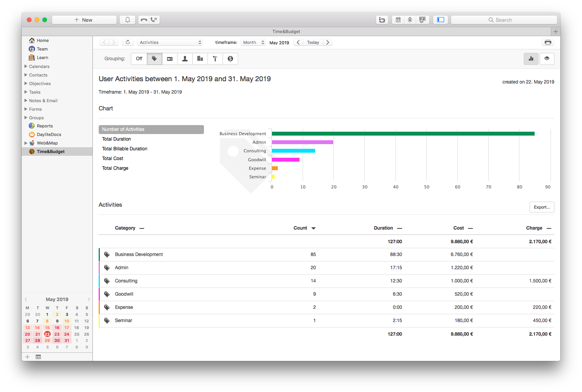Expand the Web&Map section

pos(26,143)
